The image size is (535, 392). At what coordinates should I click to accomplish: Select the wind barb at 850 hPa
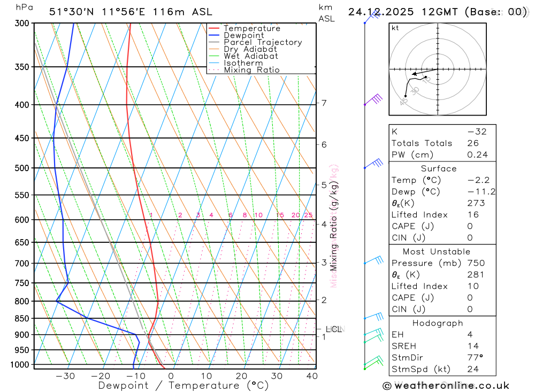click(373, 316)
